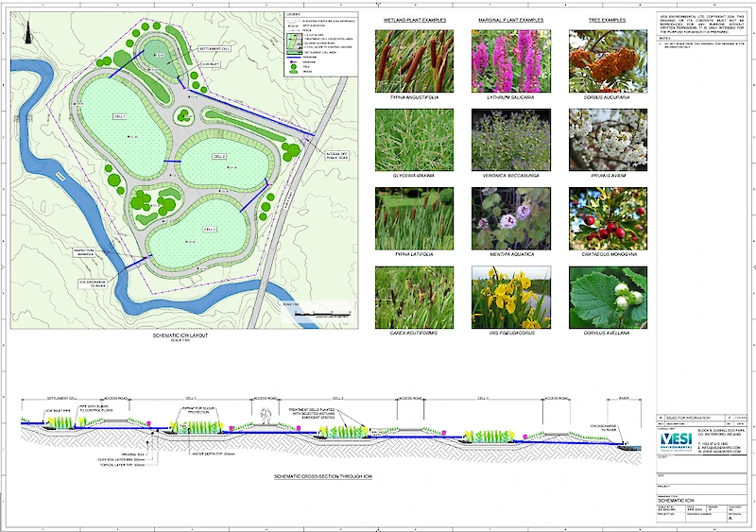756x532 pixels.
Task: Click the hedge symbol in the legend
Action: [x=293, y=72]
